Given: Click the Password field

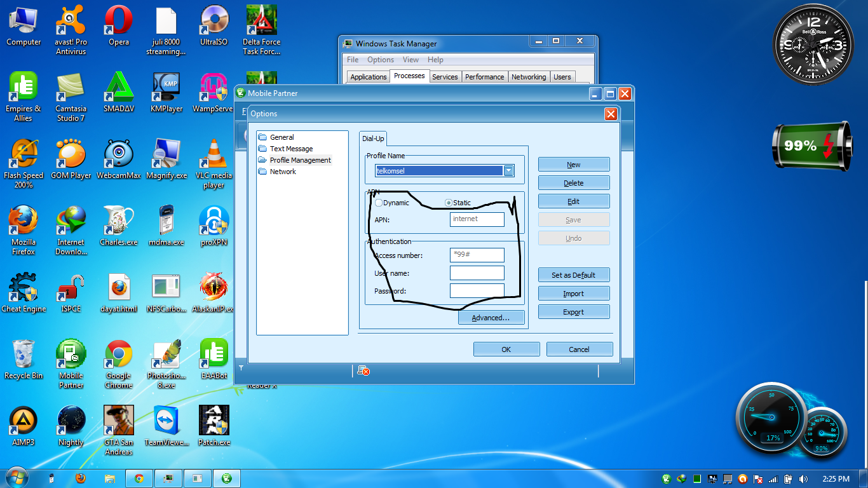Looking at the screenshot, I should point(477,291).
